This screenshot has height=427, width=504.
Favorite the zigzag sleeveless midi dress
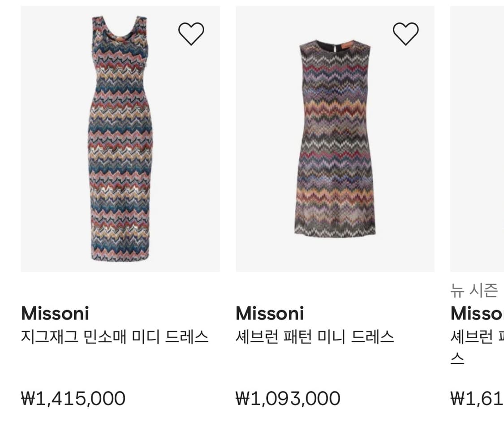coord(191,34)
